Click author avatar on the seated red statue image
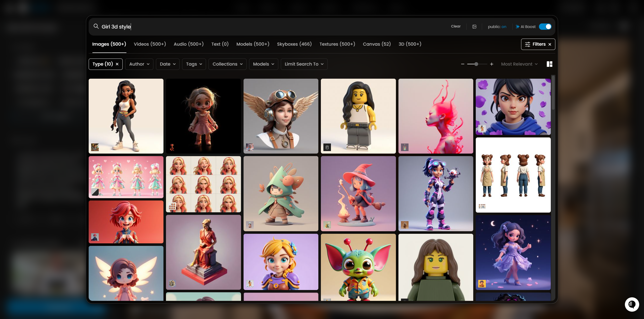Viewport: 644px width, 319px height. (x=172, y=283)
